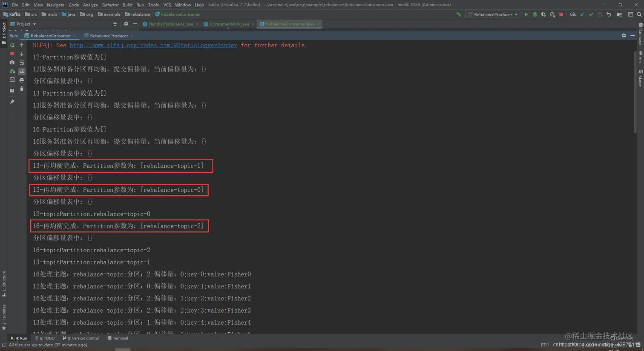Screen dimensions: 644x351
Task: Open RebalanceProducer run configuration dropdown
Action: pyautogui.click(x=493, y=14)
